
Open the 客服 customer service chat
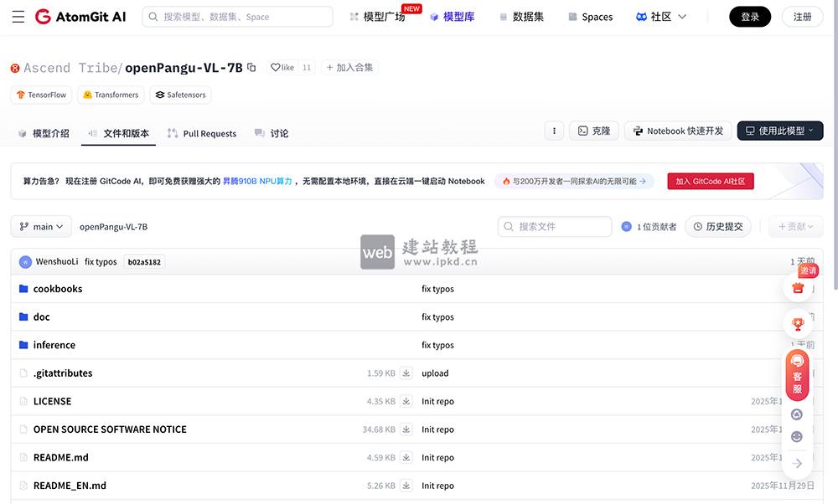(797, 375)
